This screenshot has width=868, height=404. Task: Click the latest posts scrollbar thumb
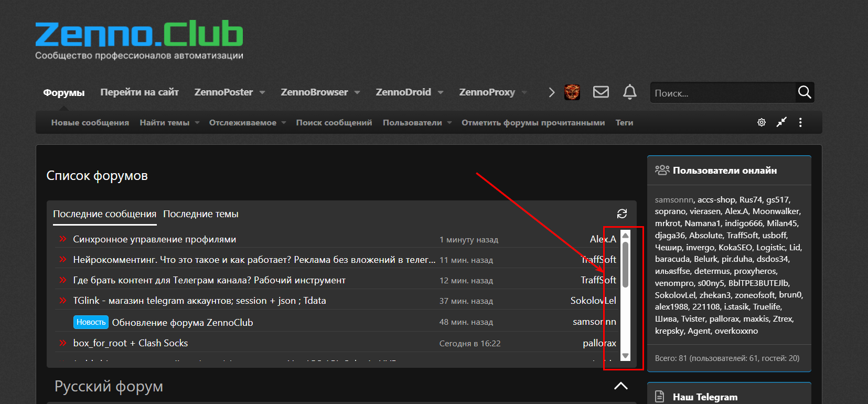625,264
